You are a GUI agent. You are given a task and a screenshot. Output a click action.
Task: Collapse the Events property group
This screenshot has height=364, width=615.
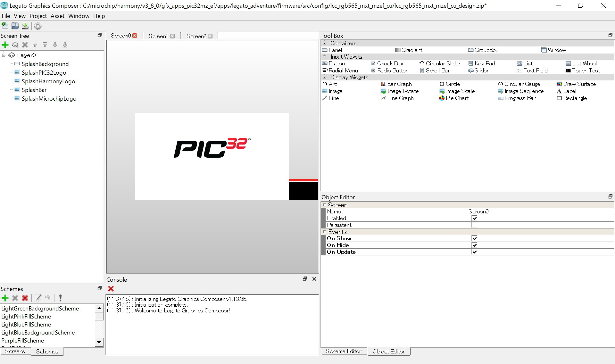(x=325, y=232)
